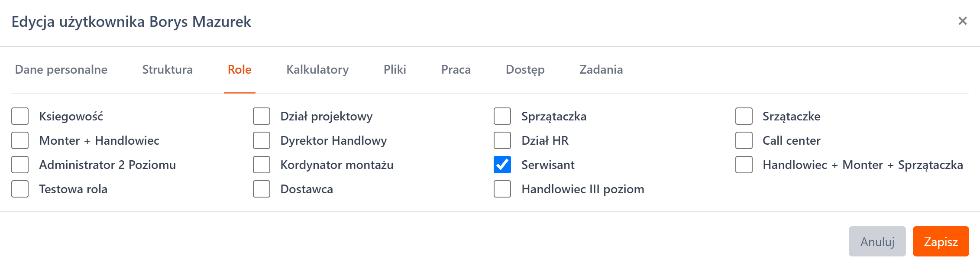Switch to the Struktura tab
Viewport: 980px width, 266px height.
coord(167,70)
